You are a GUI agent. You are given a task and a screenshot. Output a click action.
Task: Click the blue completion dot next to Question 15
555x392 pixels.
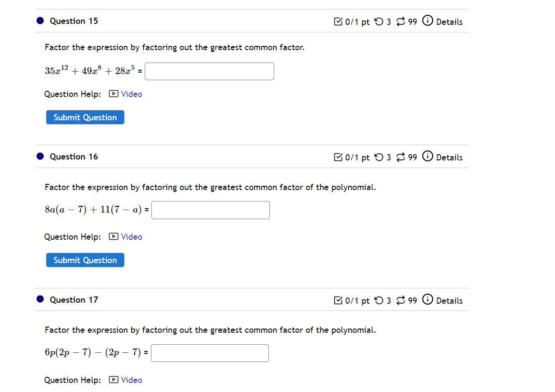[40, 21]
